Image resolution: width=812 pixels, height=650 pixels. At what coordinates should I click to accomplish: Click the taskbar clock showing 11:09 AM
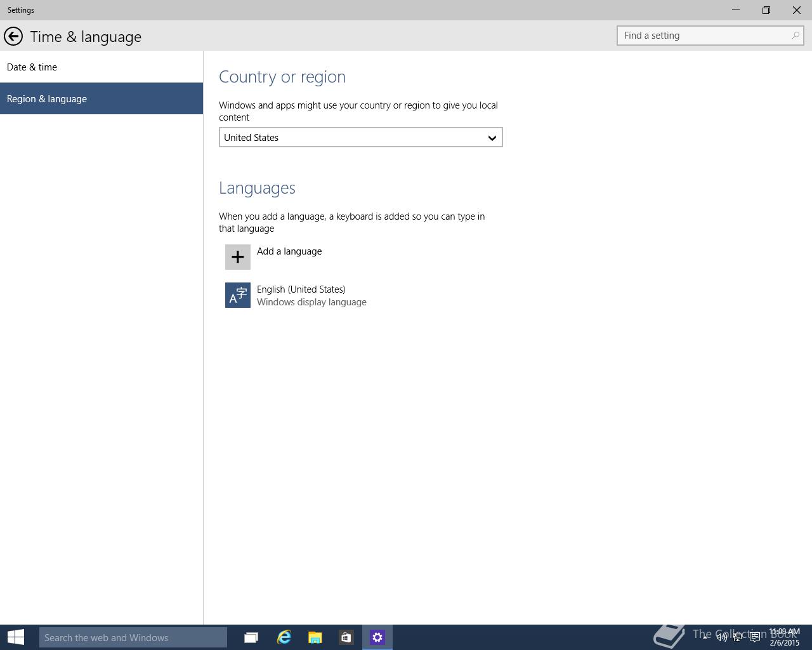coord(785,637)
